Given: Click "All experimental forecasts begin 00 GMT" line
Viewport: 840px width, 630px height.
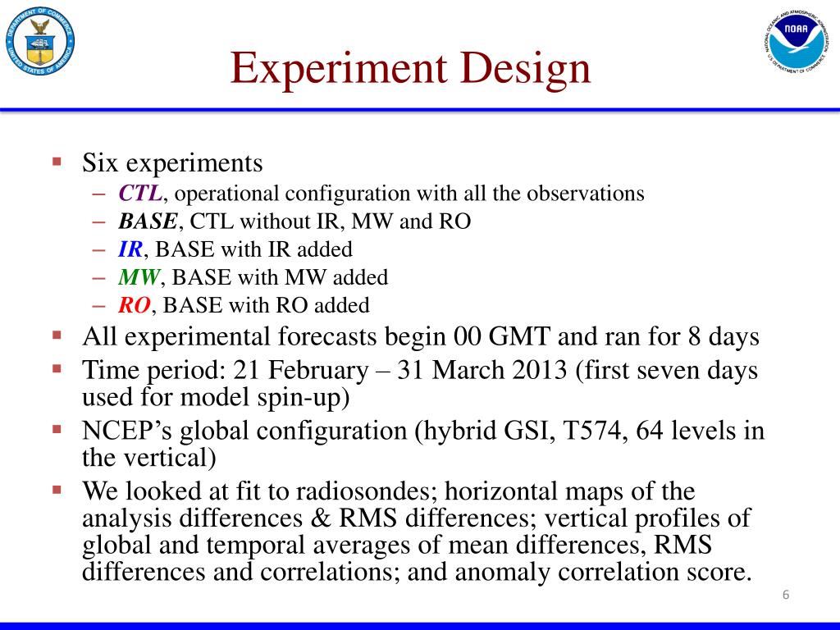Looking at the screenshot, I should click(421, 337).
